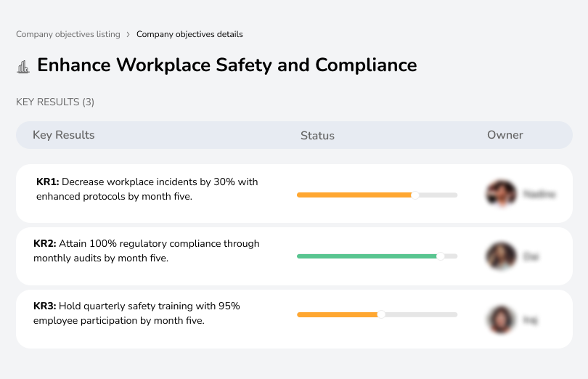
Task: Click the Owner column header
Action: tap(505, 135)
